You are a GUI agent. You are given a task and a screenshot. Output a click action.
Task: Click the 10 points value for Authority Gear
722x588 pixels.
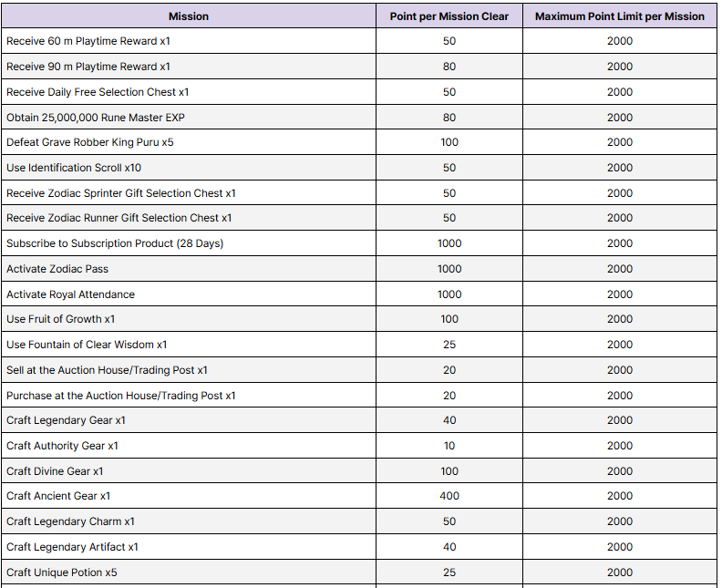coord(449,446)
